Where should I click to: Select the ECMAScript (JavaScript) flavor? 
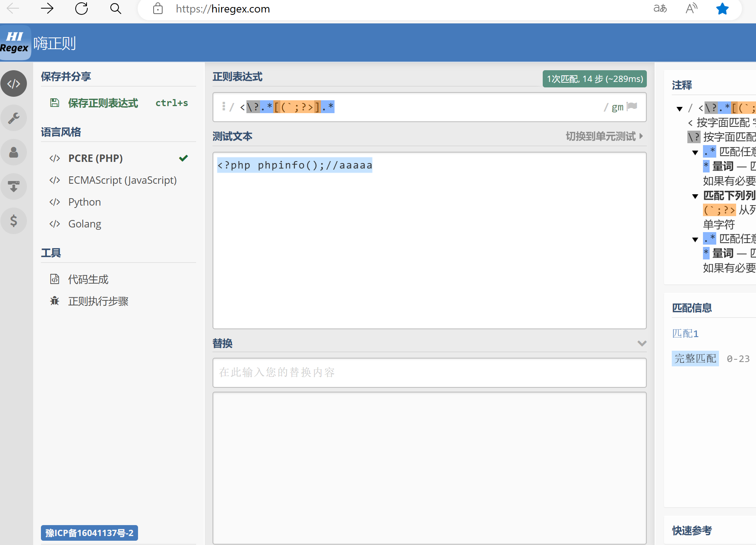(122, 180)
